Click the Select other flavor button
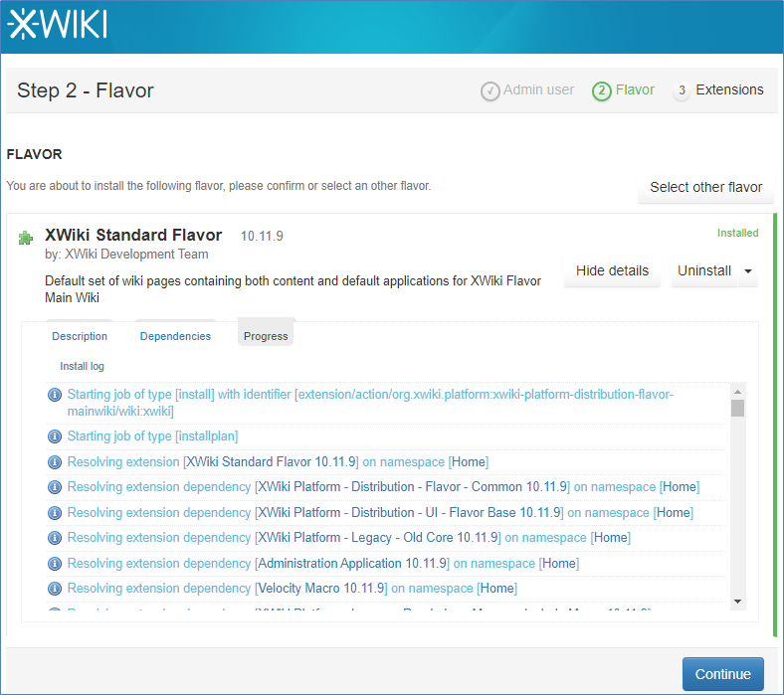The height and width of the screenshot is (695, 784). (705, 187)
